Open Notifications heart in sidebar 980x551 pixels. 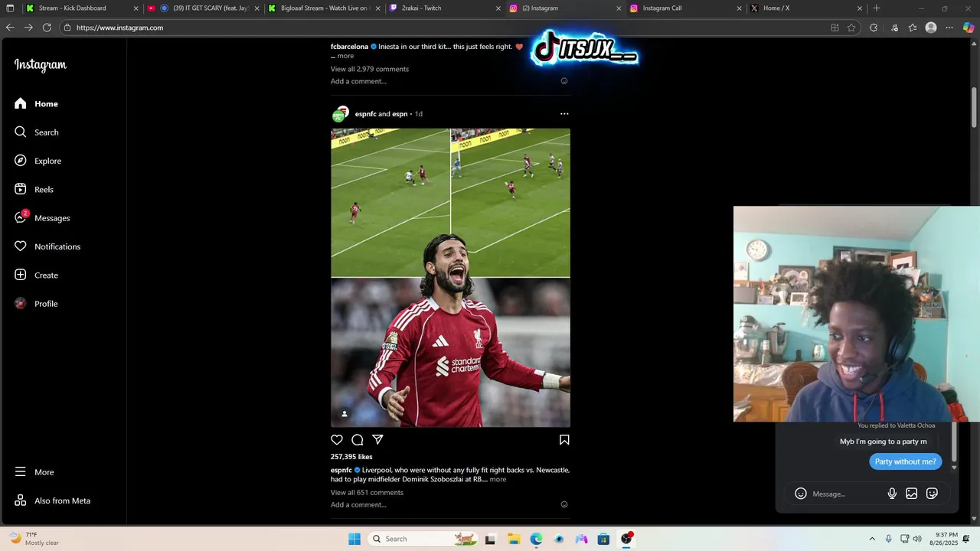click(x=47, y=246)
